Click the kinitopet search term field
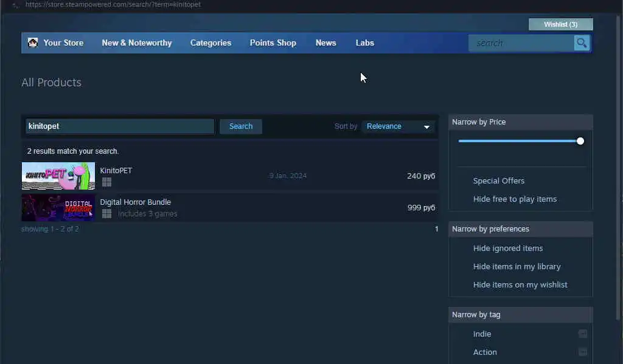The height and width of the screenshot is (364, 623). 120,126
